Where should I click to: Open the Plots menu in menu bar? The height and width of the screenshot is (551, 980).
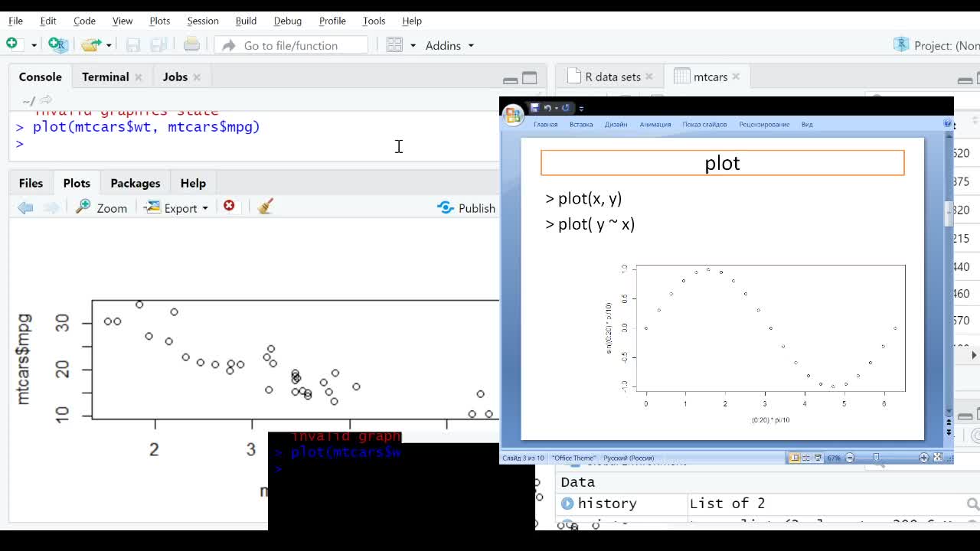pyautogui.click(x=160, y=21)
